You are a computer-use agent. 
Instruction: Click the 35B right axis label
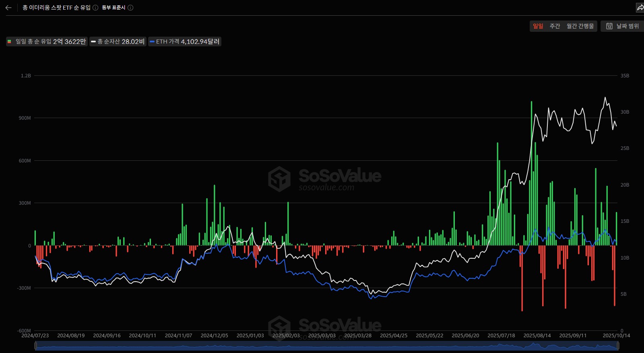(x=625, y=76)
